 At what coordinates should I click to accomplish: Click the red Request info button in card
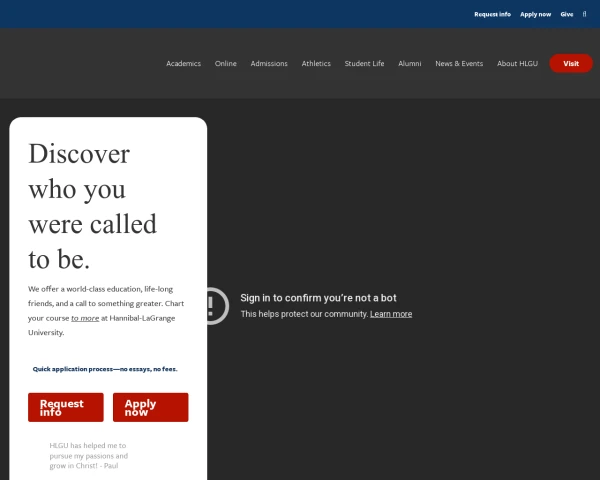point(66,407)
